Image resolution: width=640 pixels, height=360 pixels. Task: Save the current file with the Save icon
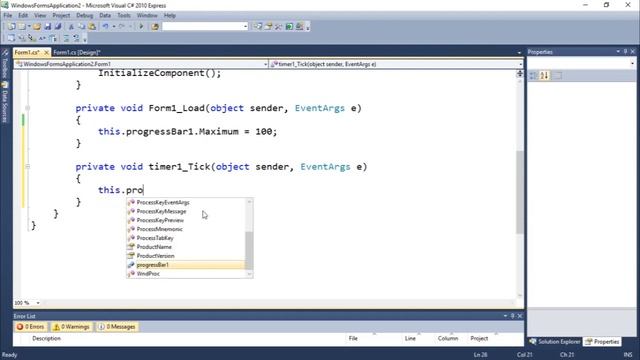[x=48, y=27]
